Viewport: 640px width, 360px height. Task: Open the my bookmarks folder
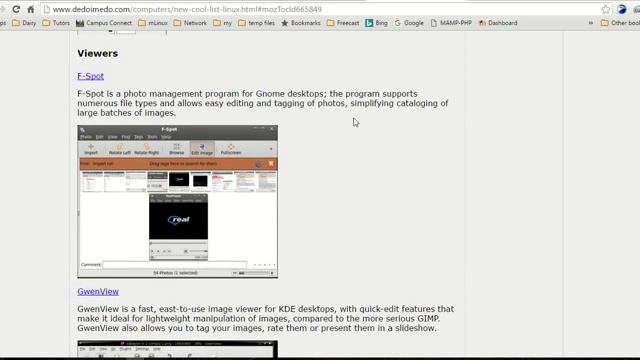coord(222,23)
